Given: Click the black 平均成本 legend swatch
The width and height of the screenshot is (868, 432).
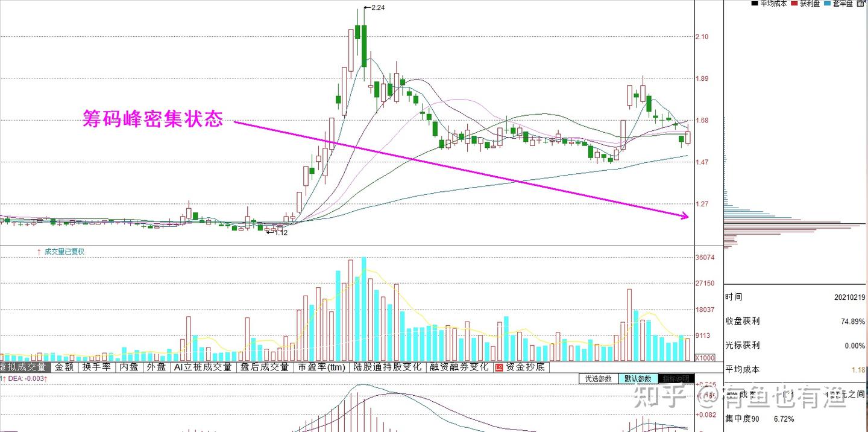Looking at the screenshot, I should (x=754, y=4).
